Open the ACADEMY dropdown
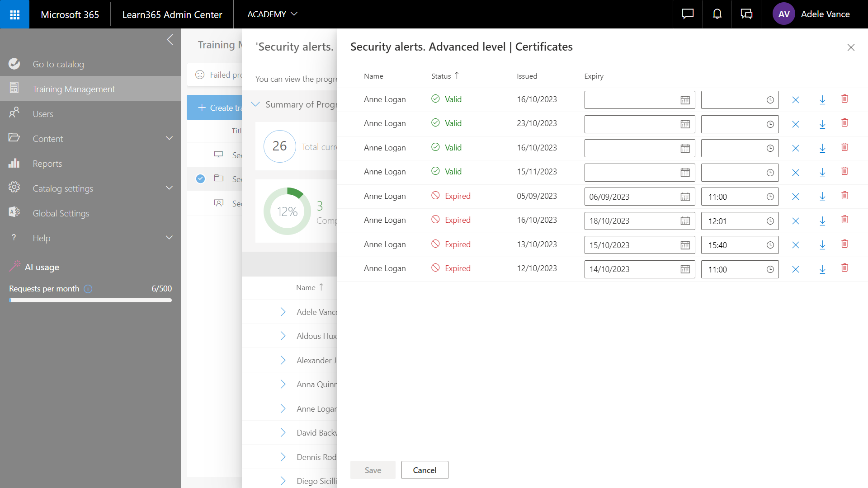The width and height of the screenshot is (868, 488). click(272, 14)
